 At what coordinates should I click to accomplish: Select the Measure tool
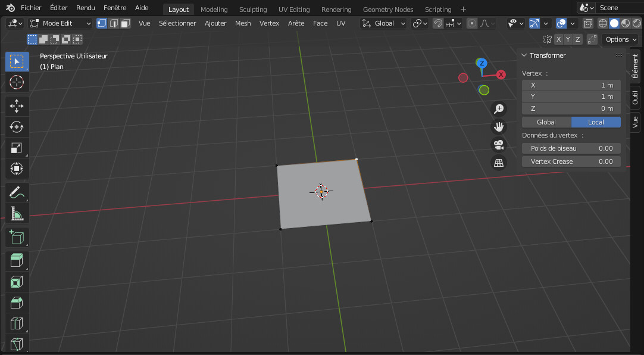coord(17,214)
